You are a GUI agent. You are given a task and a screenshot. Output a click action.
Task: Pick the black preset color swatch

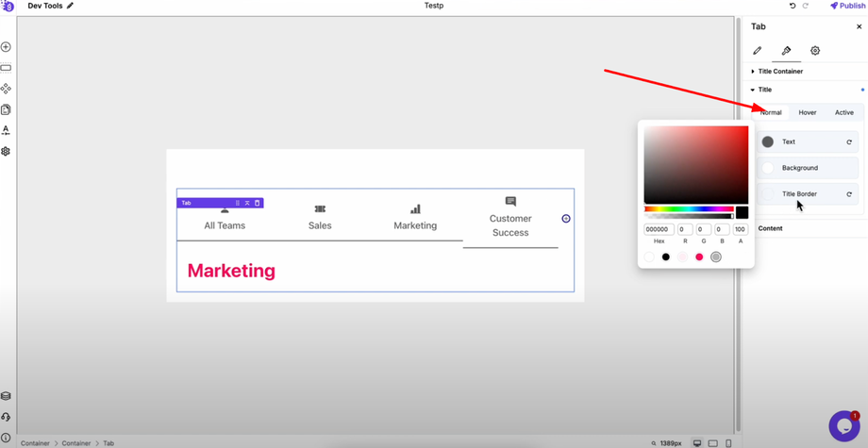tap(666, 257)
